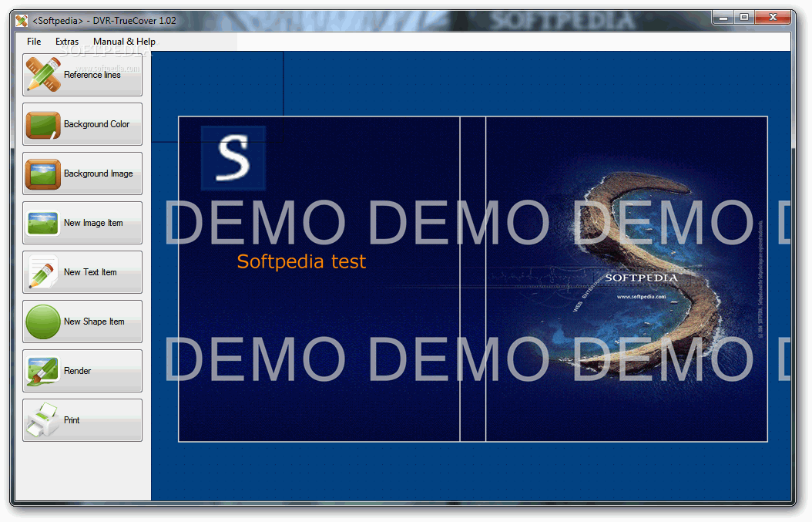
Task: Click the New Image Item button label
Action: click(93, 222)
